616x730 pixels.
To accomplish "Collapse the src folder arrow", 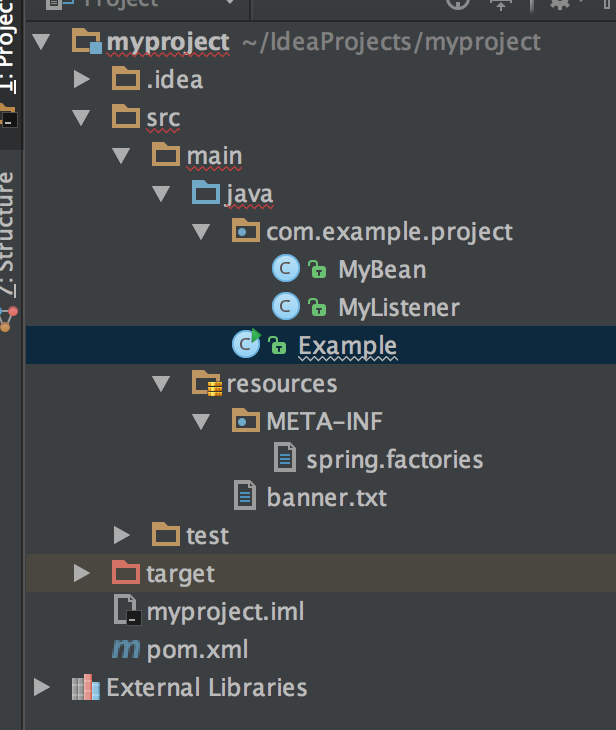I will pyautogui.click(x=83, y=117).
